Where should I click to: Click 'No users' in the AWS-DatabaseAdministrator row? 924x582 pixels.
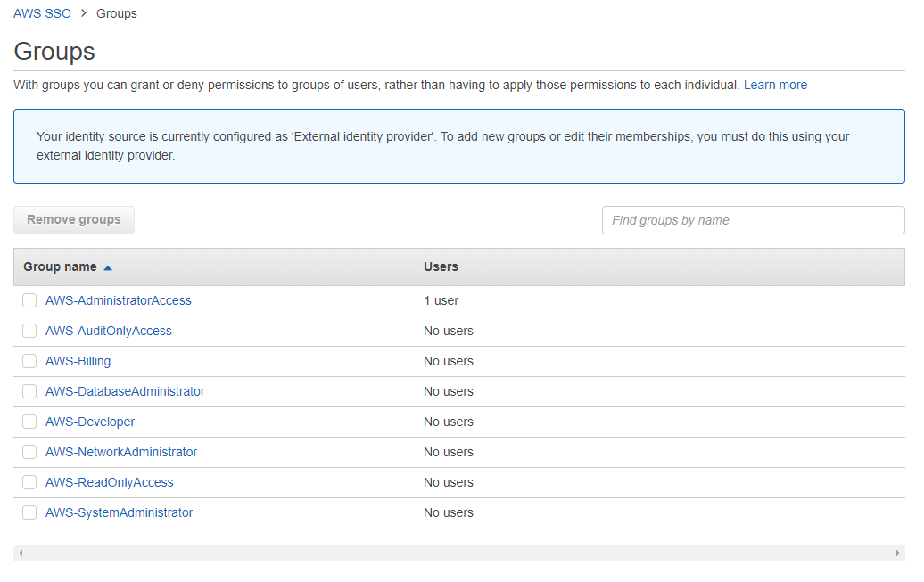(x=449, y=392)
